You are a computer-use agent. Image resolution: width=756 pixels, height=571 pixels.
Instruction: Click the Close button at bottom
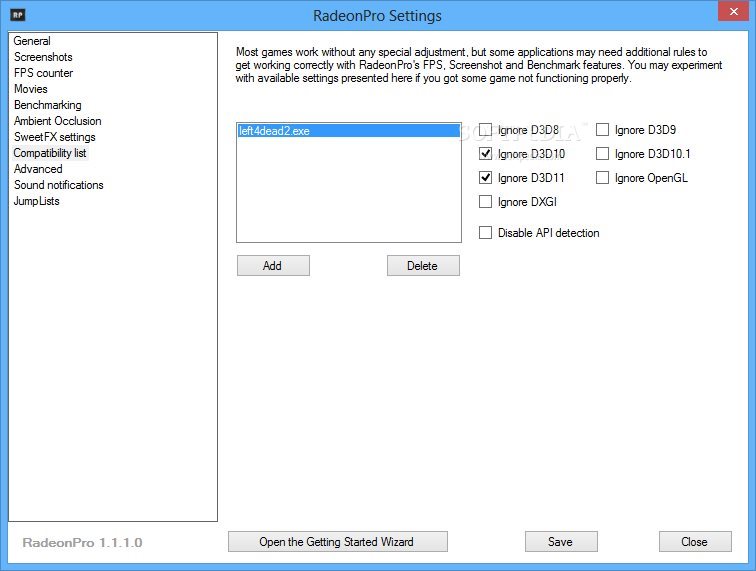pos(695,542)
